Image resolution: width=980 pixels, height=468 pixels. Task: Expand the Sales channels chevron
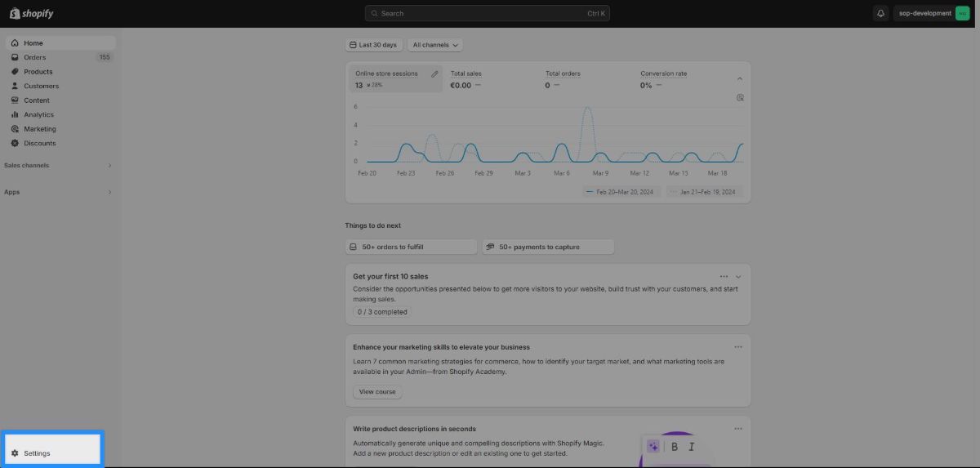[109, 165]
